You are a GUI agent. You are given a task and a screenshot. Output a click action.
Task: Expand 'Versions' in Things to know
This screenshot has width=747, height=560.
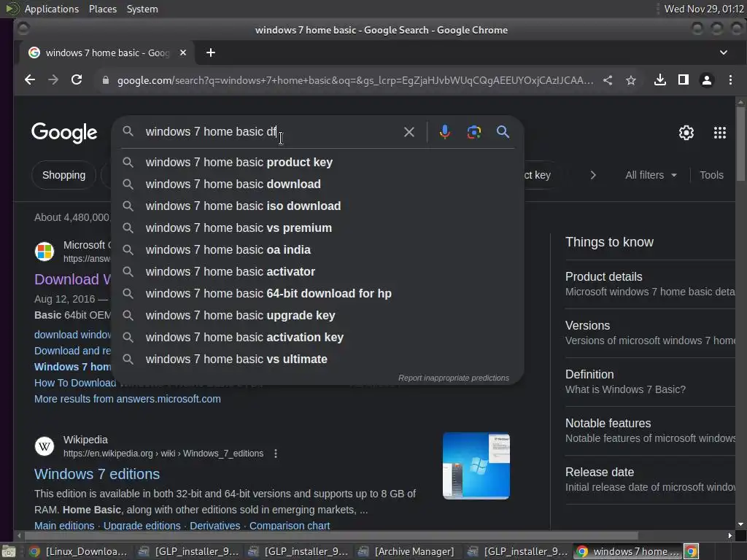(650, 332)
